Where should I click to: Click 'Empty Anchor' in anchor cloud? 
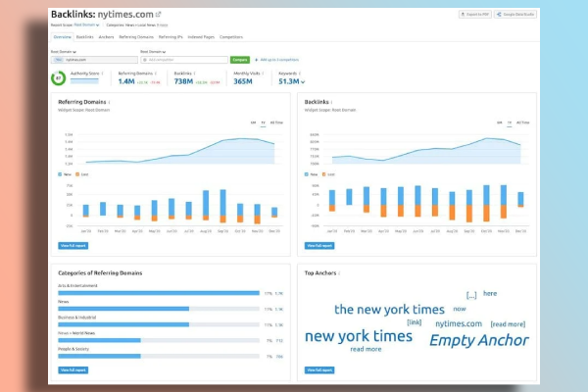click(479, 340)
